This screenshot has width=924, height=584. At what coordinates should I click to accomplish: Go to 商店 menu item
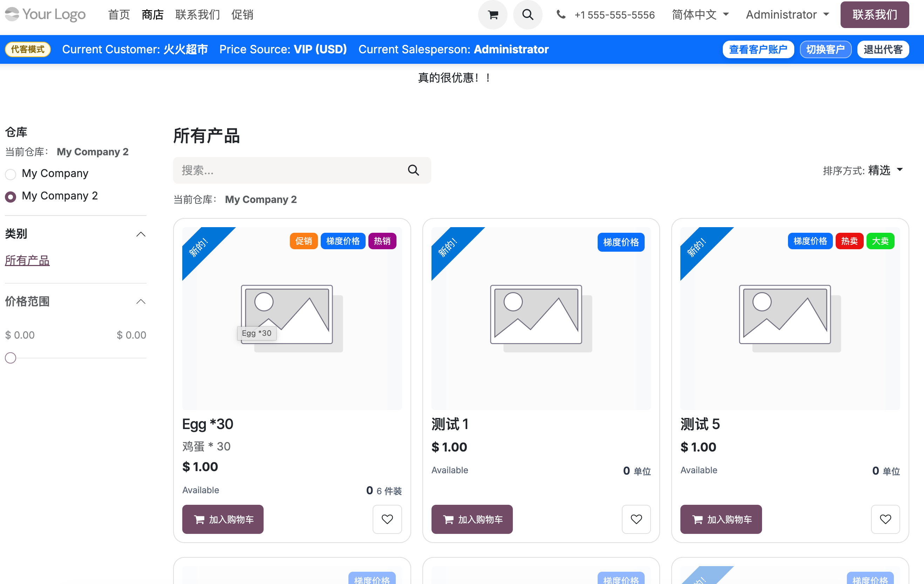point(152,15)
